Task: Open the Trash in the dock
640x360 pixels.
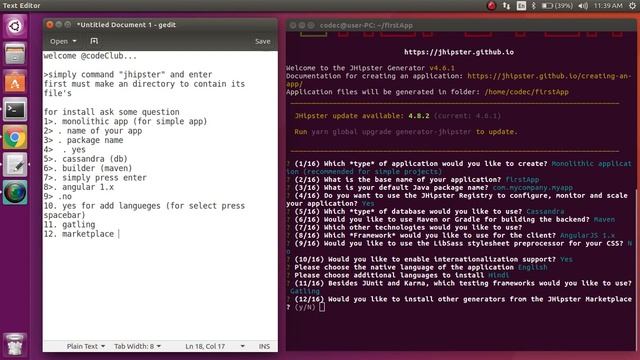Action: pyautogui.click(x=15, y=345)
